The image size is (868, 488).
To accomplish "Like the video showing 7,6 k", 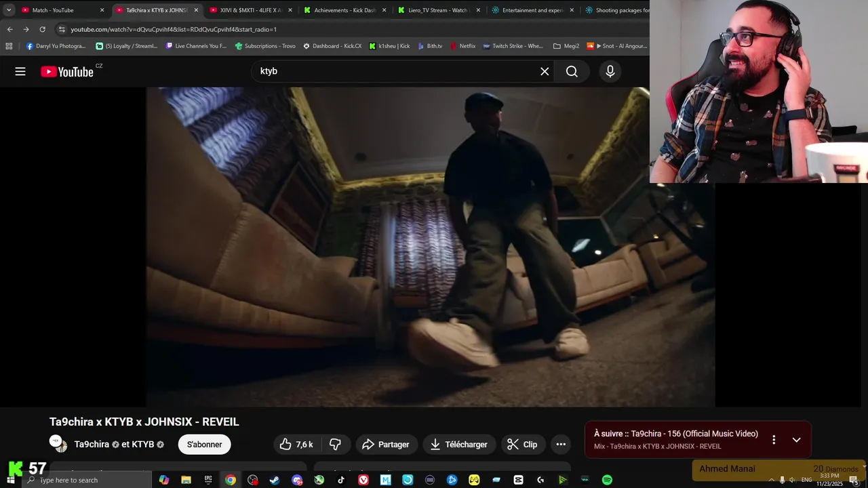I will pyautogui.click(x=297, y=445).
